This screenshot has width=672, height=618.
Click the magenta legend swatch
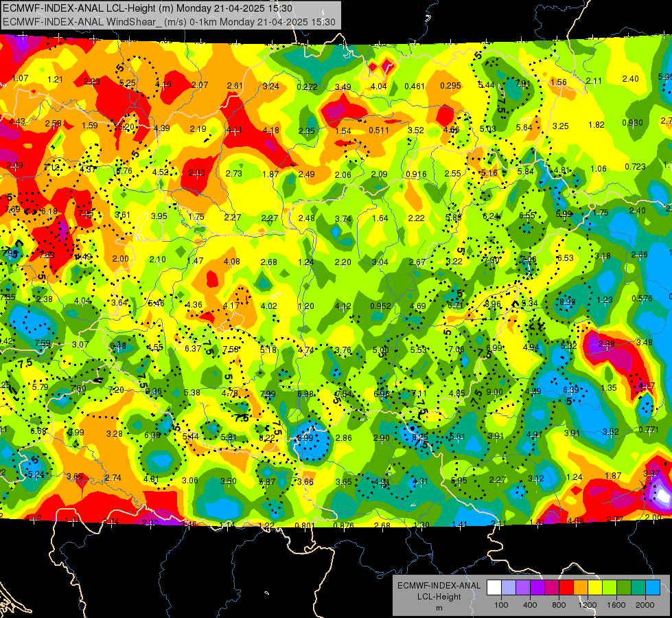(552, 588)
